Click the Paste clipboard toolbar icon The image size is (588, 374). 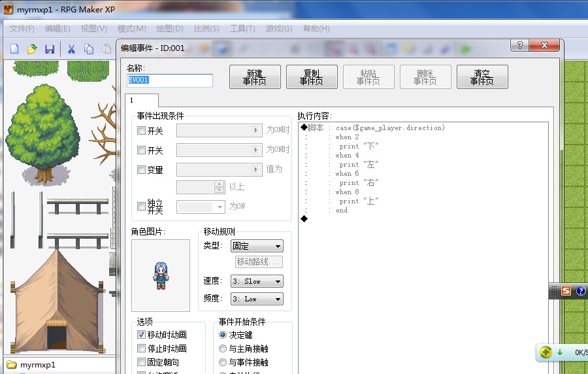(x=106, y=49)
